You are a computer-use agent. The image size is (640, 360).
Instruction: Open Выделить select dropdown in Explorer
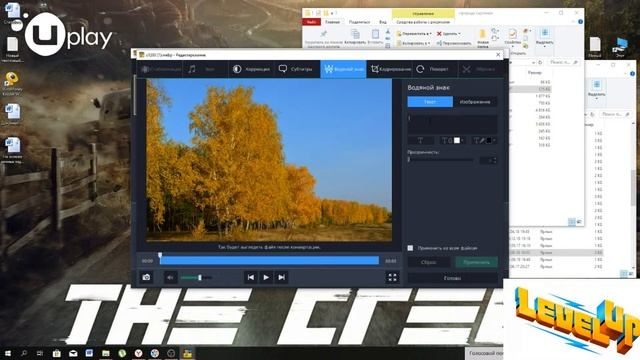tap(544, 37)
